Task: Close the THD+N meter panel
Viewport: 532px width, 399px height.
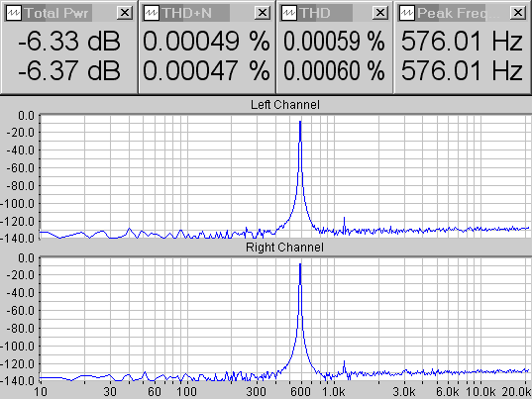Action: coord(263,13)
